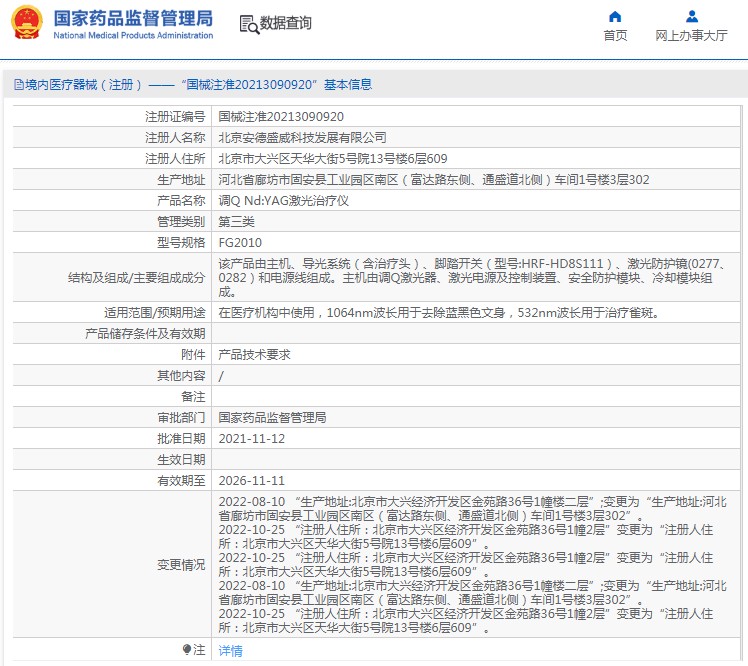This screenshot has width=748, height=666.
Task: Click the 管理类别 label
Action: [181, 222]
